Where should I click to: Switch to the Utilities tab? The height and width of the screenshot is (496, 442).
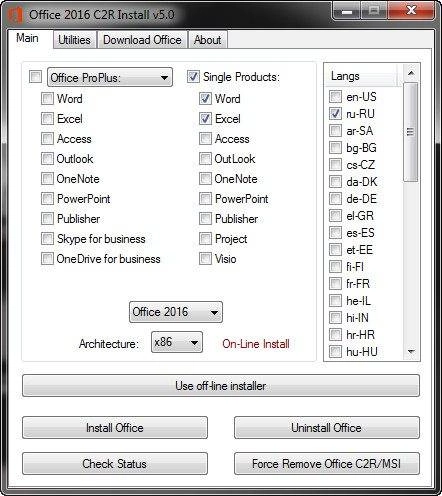74,40
